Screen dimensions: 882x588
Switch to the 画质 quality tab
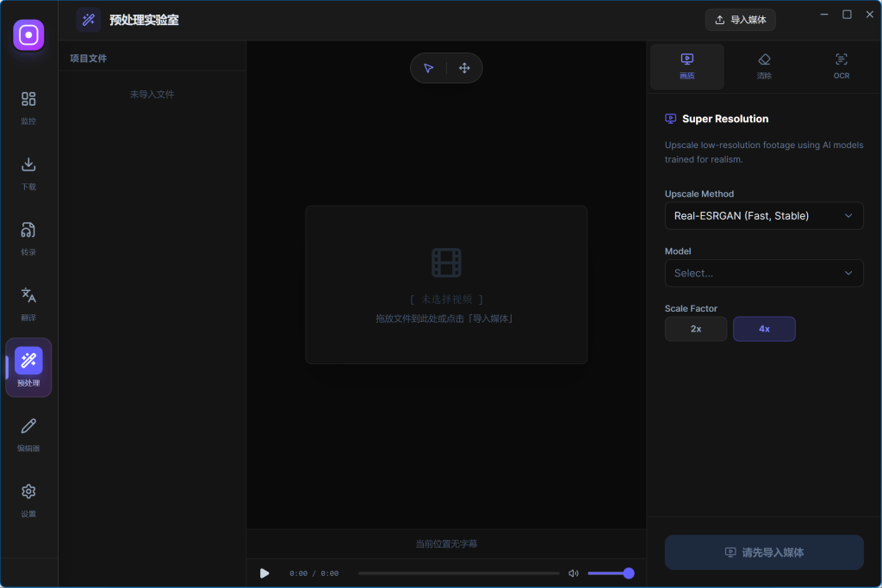(x=686, y=66)
